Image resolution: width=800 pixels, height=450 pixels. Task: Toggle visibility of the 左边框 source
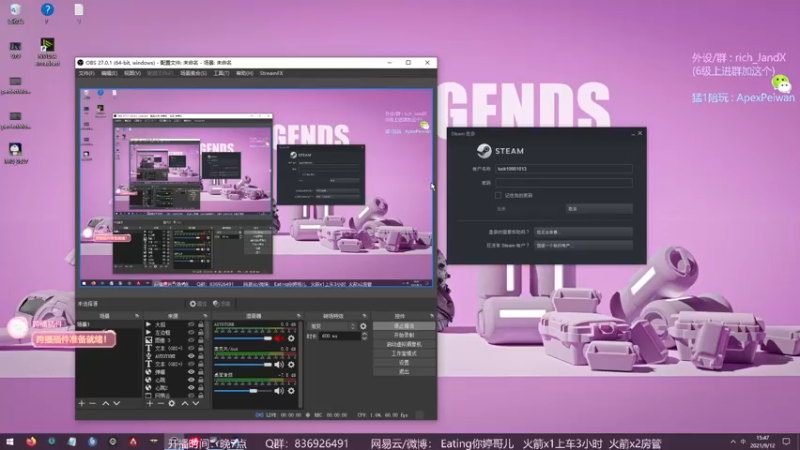(x=191, y=332)
